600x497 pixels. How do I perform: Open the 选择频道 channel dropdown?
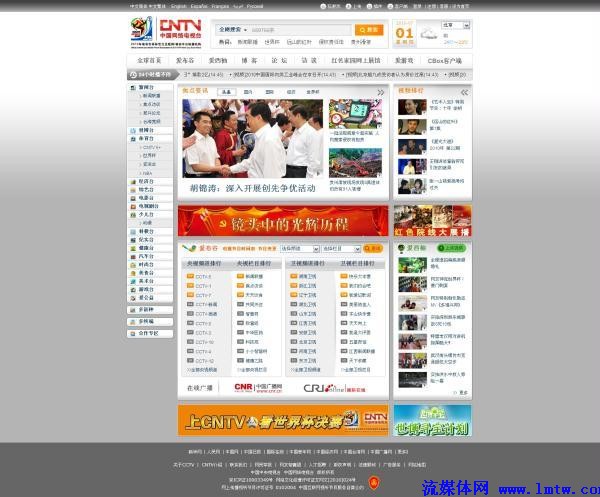pos(299,248)
